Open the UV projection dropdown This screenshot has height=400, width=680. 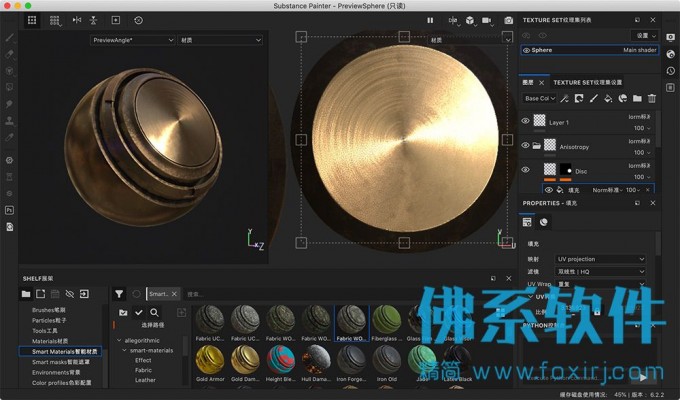click(x=600, y=259)
